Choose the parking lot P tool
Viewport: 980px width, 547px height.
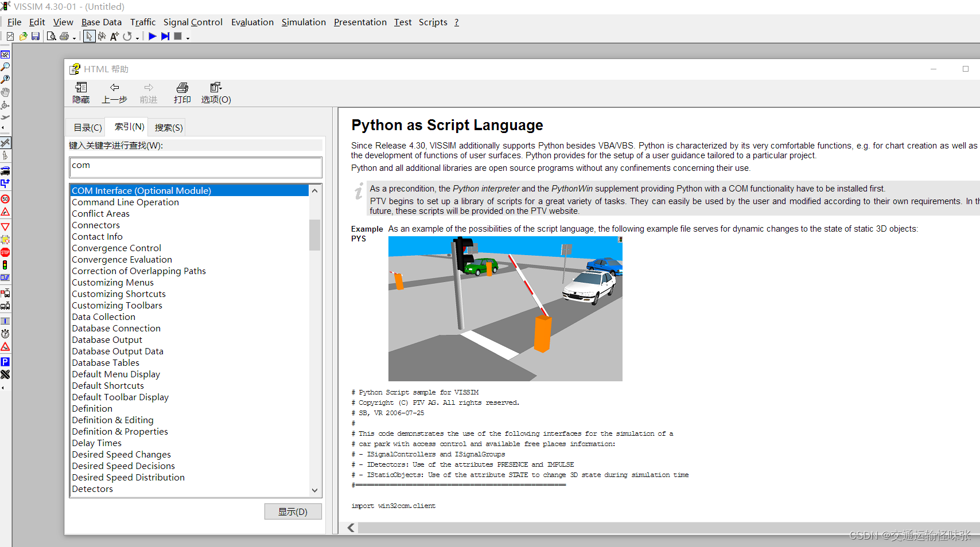[5, 362]
